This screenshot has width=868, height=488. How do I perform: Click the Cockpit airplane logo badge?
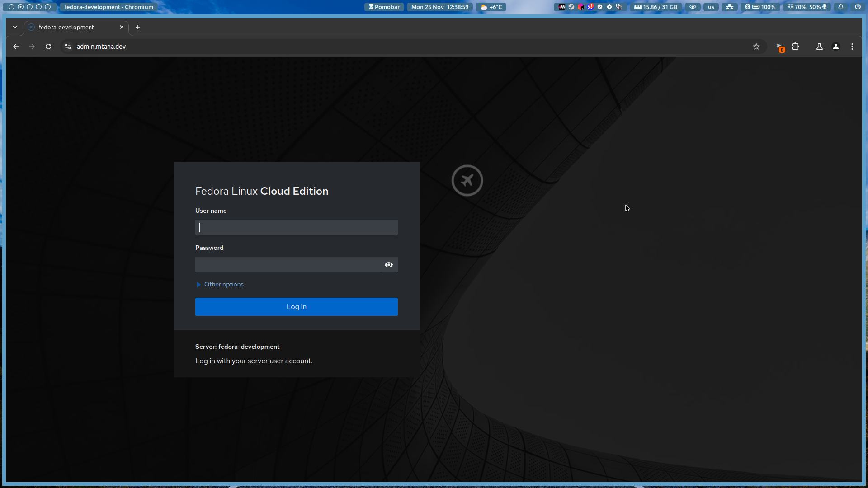click(467, 180)
